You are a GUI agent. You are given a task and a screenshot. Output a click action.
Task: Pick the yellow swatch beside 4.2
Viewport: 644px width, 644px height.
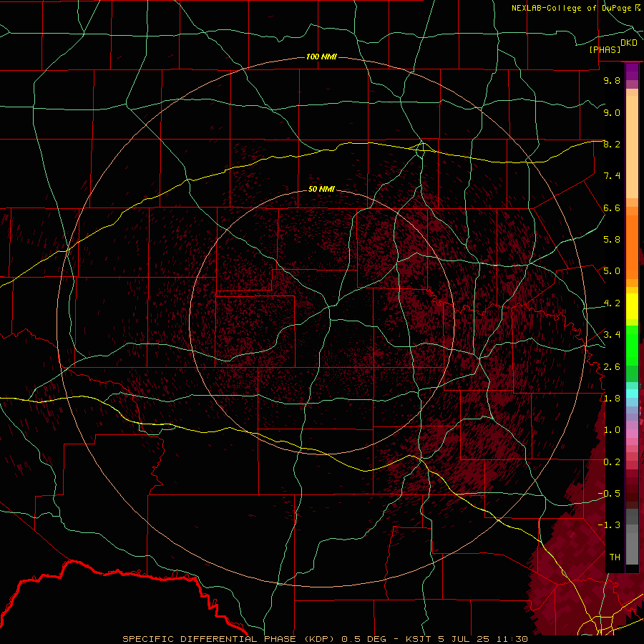click(x=632, y=306)
